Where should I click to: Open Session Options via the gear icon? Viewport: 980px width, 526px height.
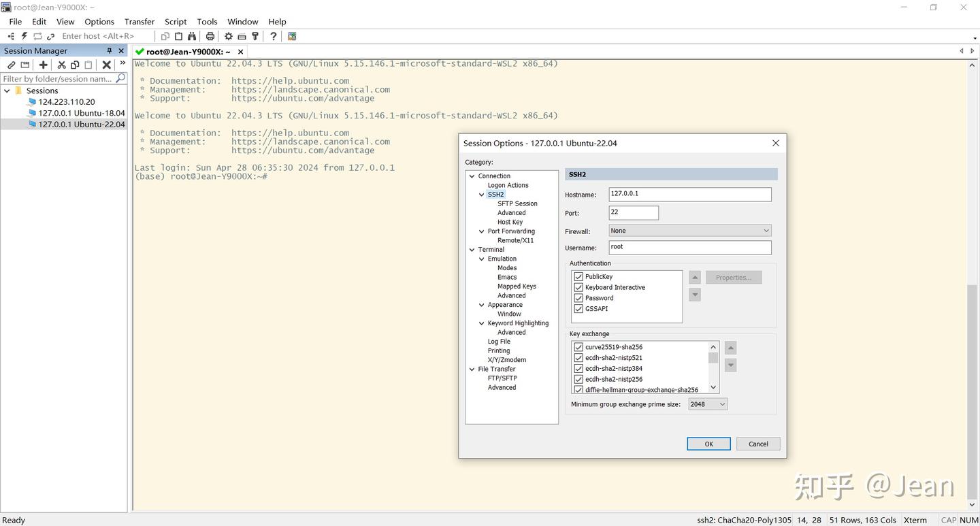tap(229, 36)
